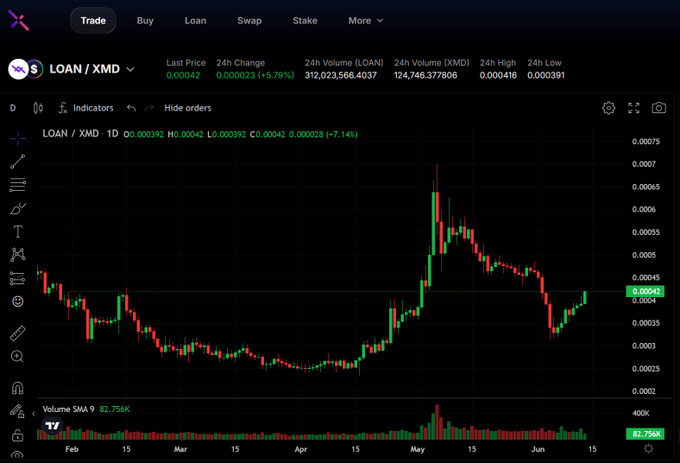Click the 82.756K volume axis label
680x463 pixels.
click(x=645, y=434)
